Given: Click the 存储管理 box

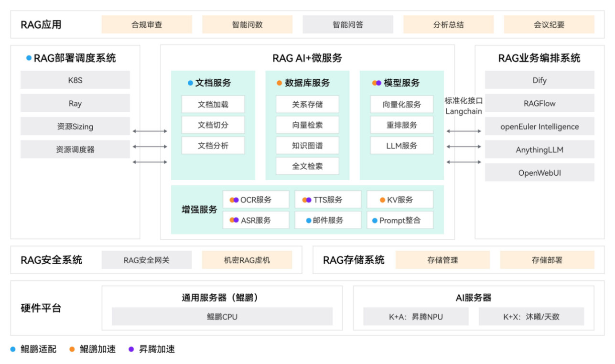Looking at the screenshot, I should pos(443,260).
